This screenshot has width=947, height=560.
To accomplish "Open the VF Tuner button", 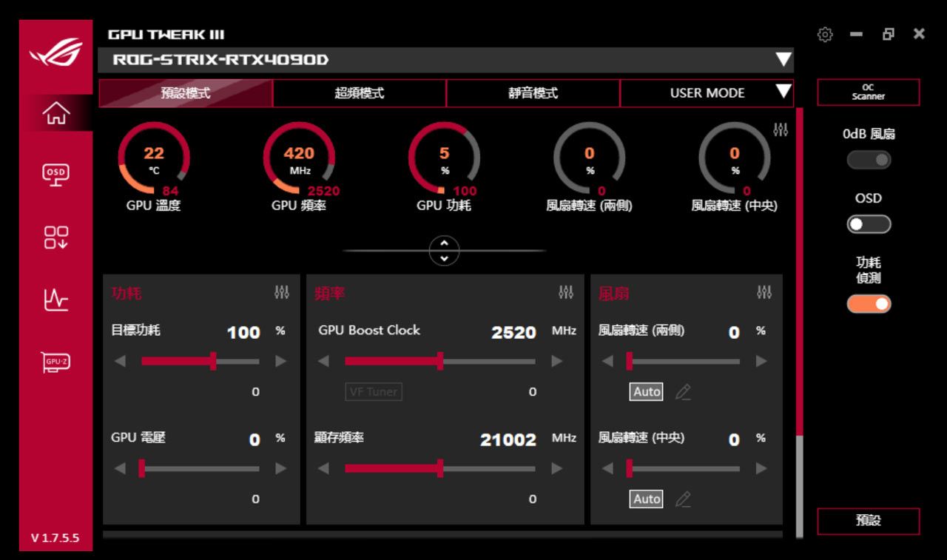I will [x=374, y=392].
